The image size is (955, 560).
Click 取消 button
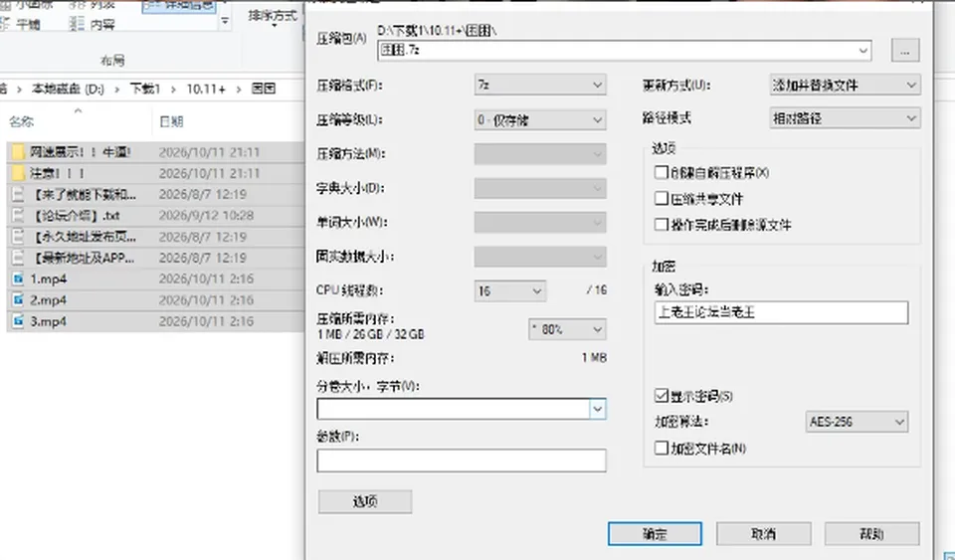coord(763,534)
